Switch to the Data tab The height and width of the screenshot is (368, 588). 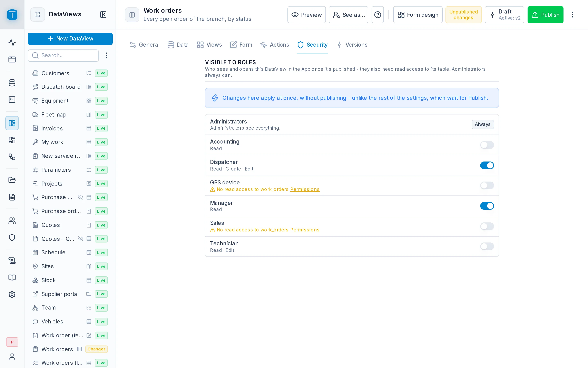pos(178,45)
